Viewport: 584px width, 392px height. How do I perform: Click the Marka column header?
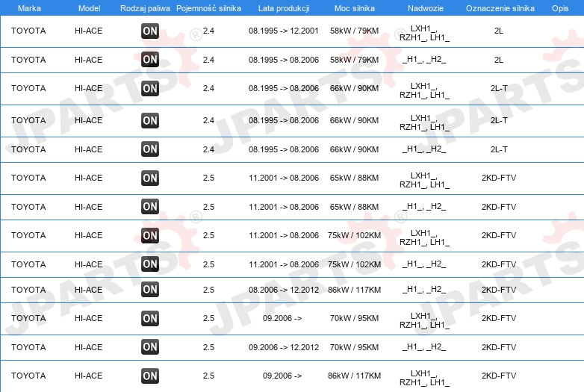pos(29,8)
